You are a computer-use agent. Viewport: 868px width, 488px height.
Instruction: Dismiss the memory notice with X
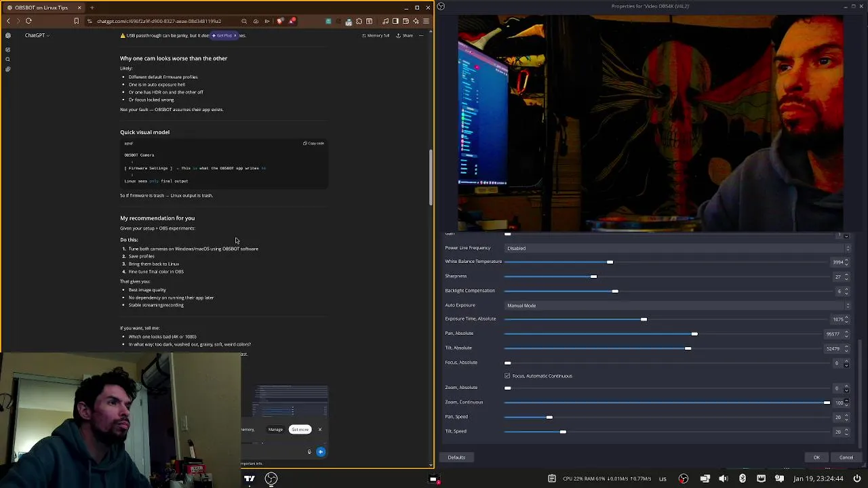320,429
